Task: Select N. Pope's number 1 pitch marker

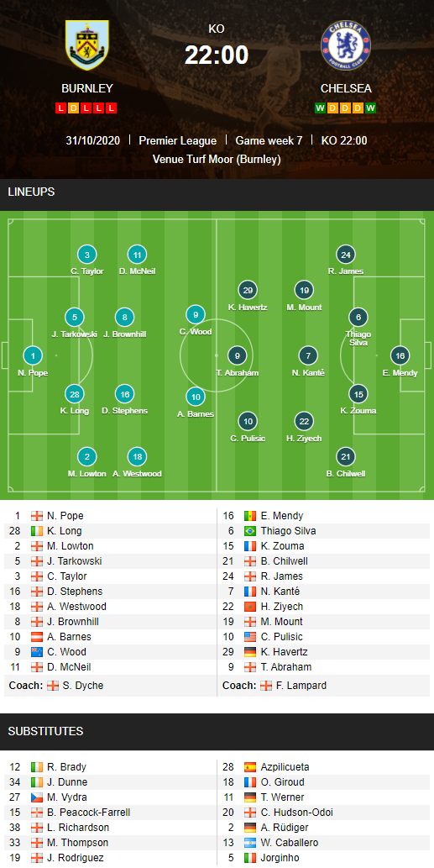Action: (x=33, y=355)
